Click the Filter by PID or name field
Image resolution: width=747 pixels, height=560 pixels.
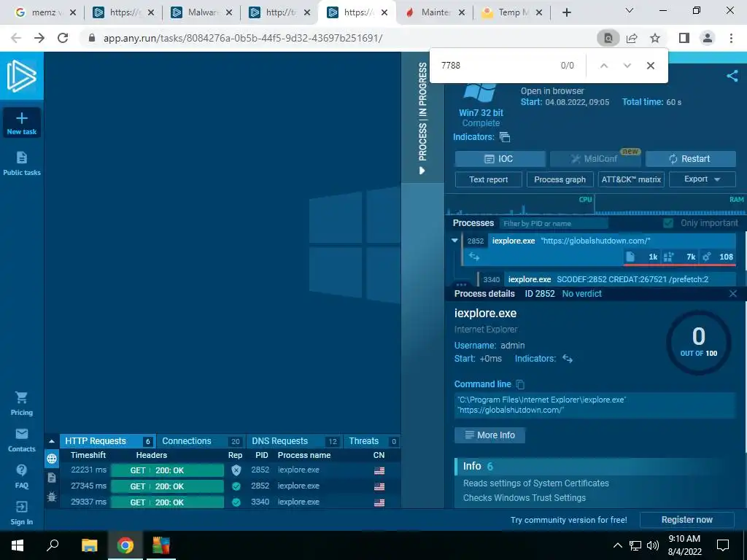click(553, 223)
